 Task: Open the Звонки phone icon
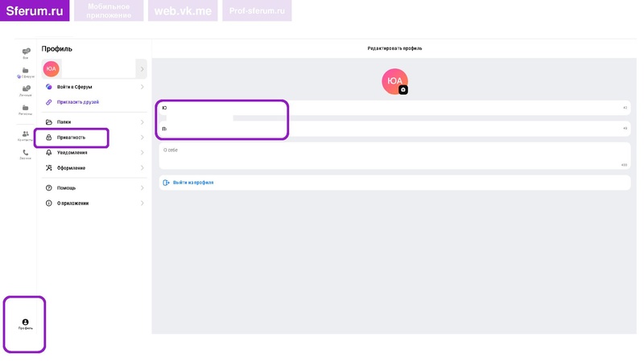click(26, 154)
